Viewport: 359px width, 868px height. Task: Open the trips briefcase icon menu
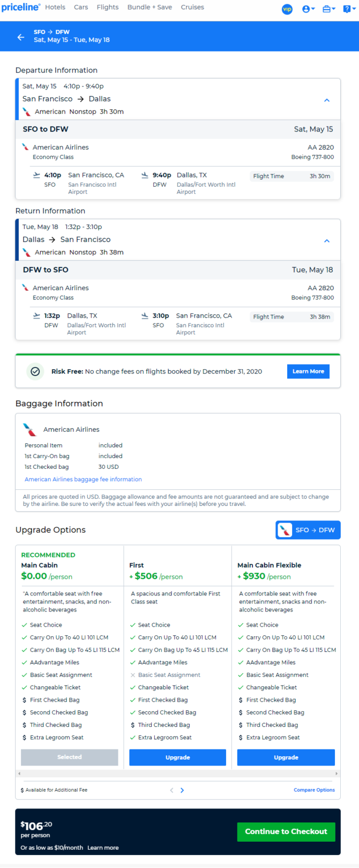pos(328,9)
